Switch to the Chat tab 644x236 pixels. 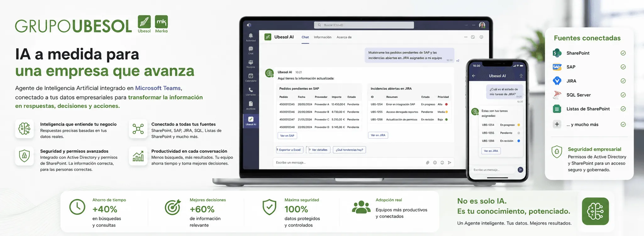(305, 37)
